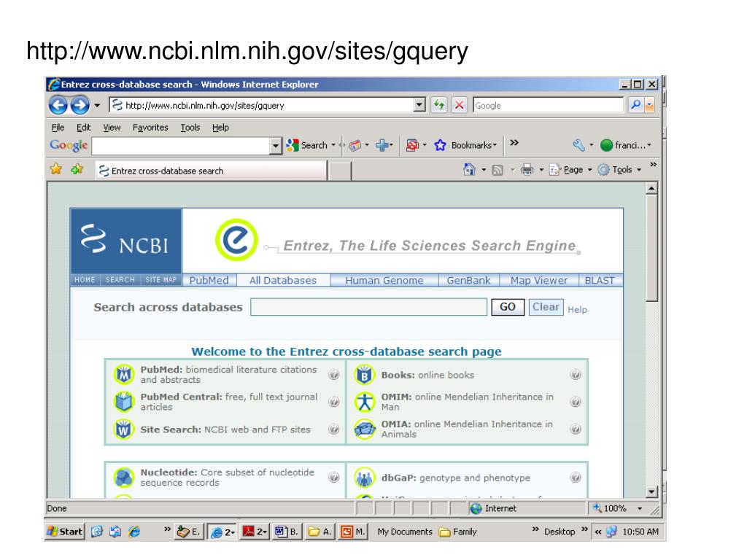
Task: Click the help question mark beside Books
Action: click(576, 375)
